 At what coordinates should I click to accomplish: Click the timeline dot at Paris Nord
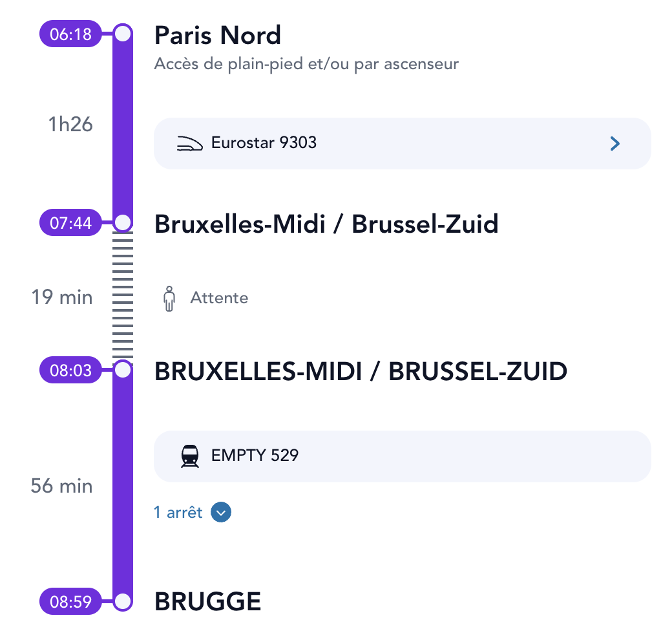point(121,34)
